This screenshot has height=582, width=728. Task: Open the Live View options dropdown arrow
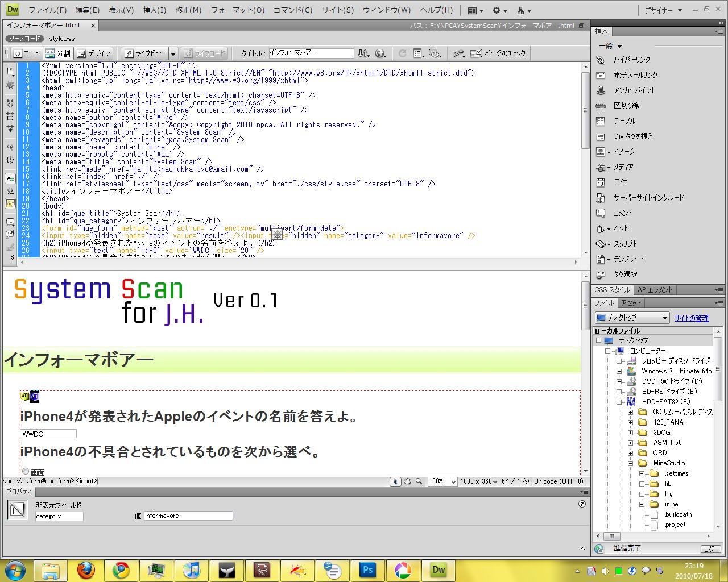tap(173, 53)
